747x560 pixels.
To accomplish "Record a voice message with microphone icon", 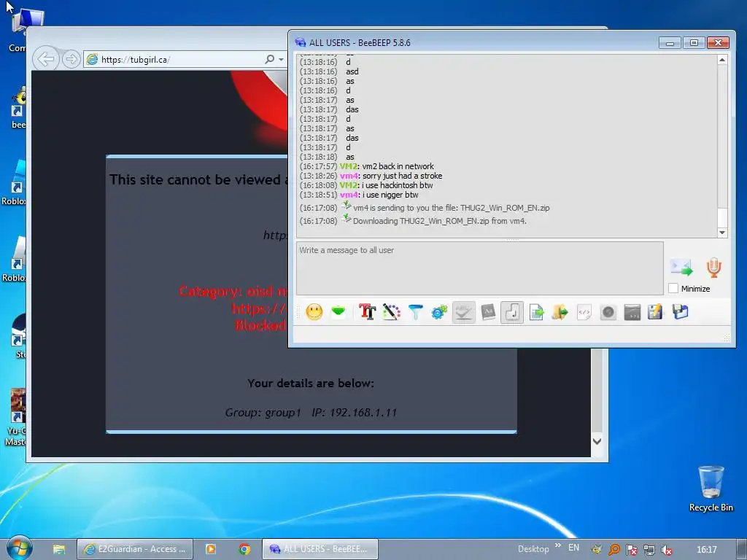I will pos(713,268).
